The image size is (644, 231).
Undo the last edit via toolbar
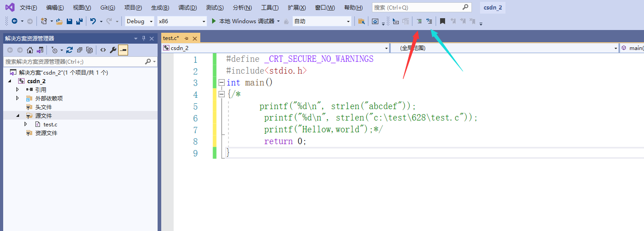click(93, 21)
